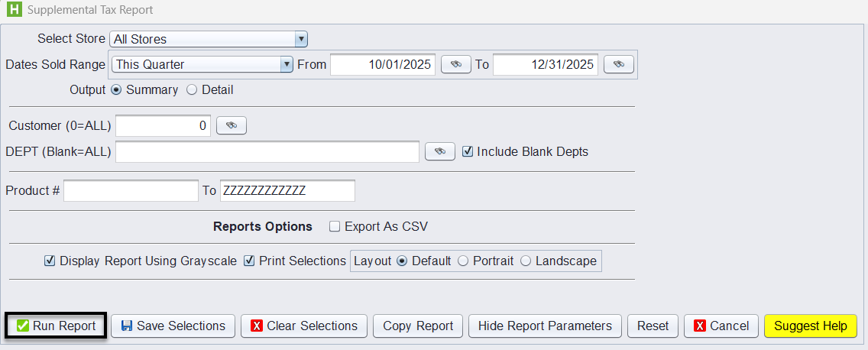The image size is (868, 350).
Task: Click the Cancel button
Action: click(x=721, y=326)
